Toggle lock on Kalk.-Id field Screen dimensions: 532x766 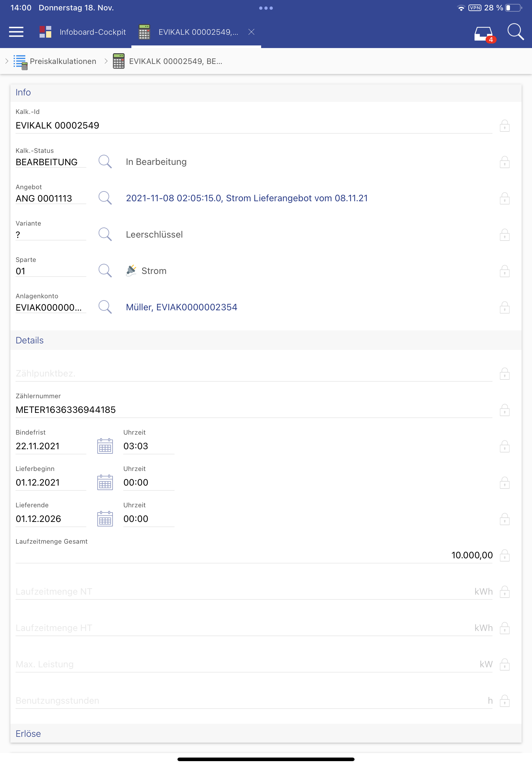tap(504, 126)
